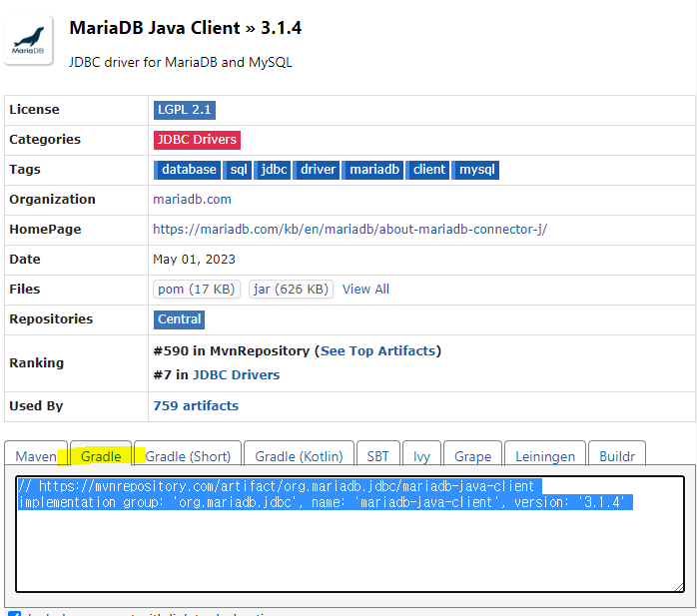Select the client tag
The image size is (697, 616).
click(427, 170)
